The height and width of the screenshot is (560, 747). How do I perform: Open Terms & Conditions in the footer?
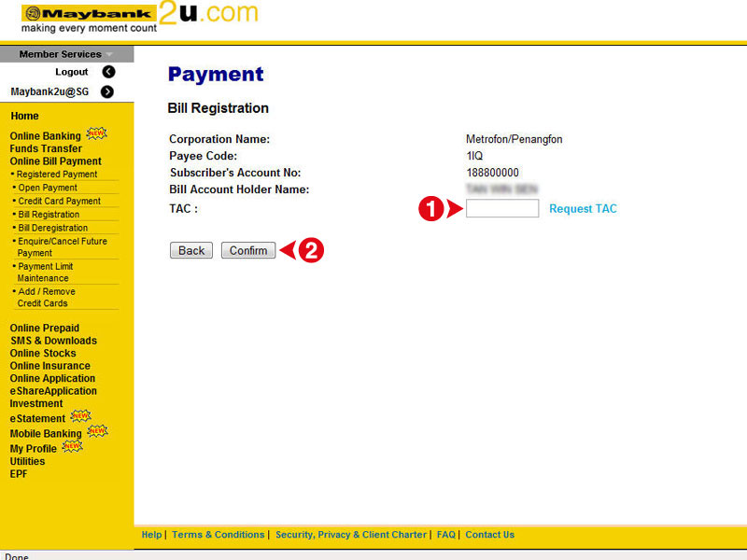(x=218, y=535)
